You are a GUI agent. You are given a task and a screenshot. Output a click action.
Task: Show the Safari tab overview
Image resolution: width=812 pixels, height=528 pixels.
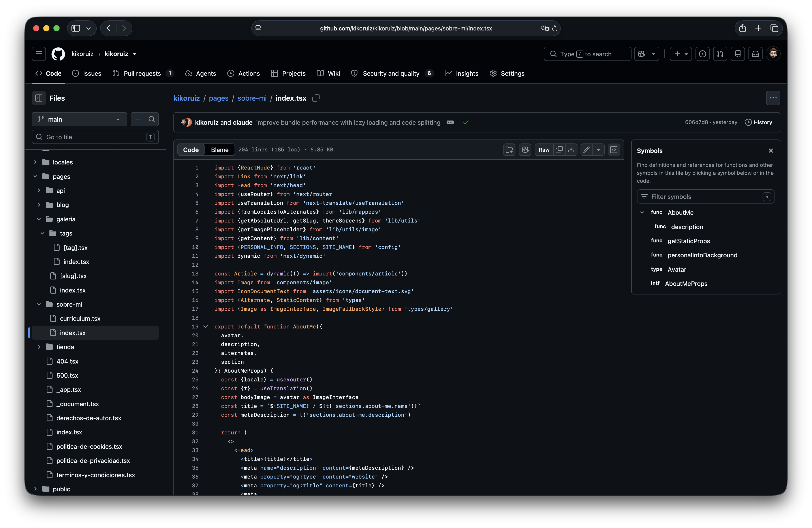tap(774, 28)
